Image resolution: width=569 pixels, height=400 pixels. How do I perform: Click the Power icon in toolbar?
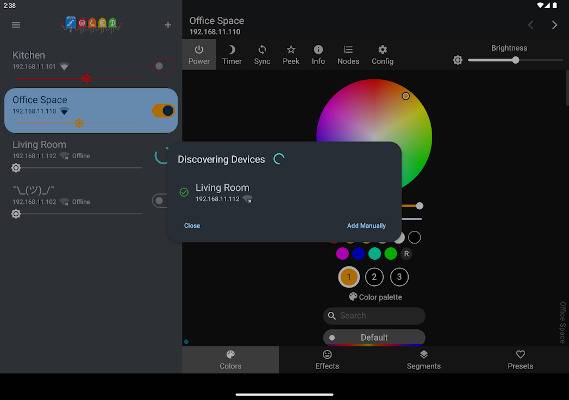point(199,49)
